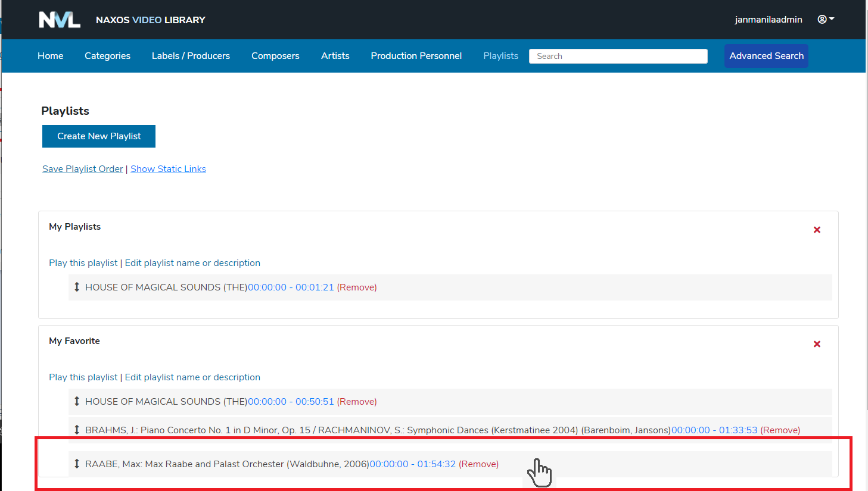Play this playlist under My Favorite
The image size is (868, 491).
[83, 377]
